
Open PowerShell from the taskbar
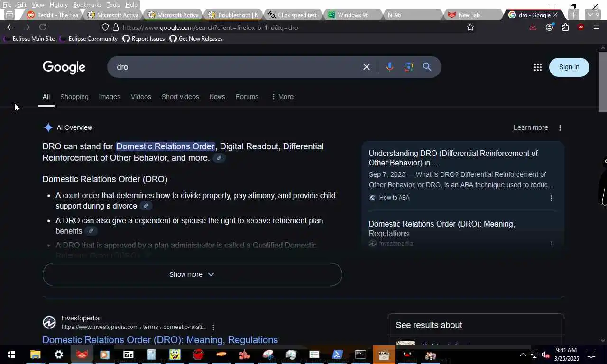click(x=337, y=355)
